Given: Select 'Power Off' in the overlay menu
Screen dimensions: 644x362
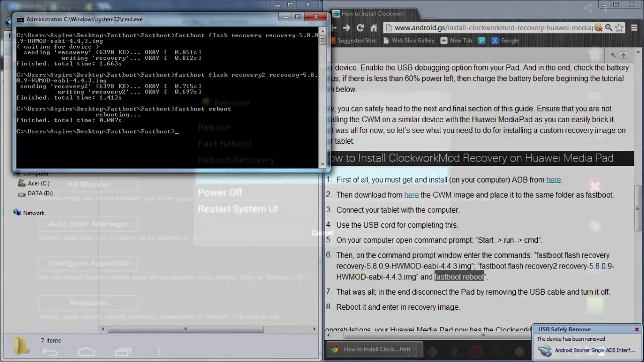Looking at the screenshot, I should click(x=220, y=193).
